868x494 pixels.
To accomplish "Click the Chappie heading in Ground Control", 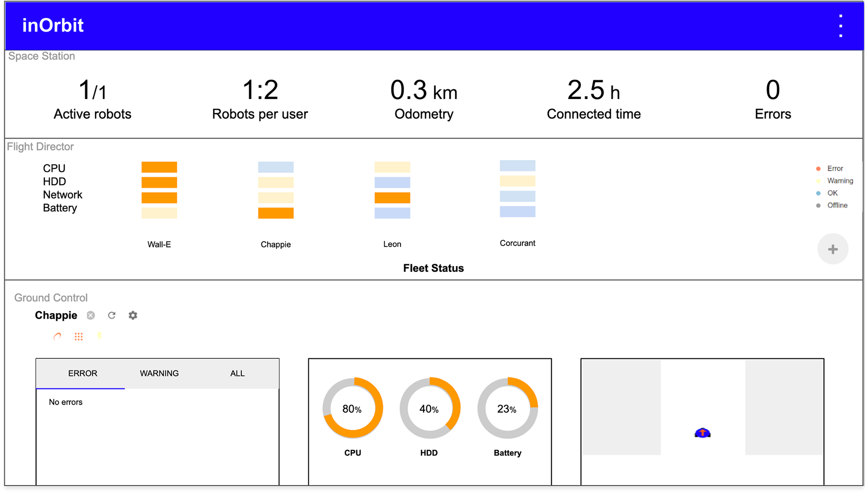I will 56,315.
